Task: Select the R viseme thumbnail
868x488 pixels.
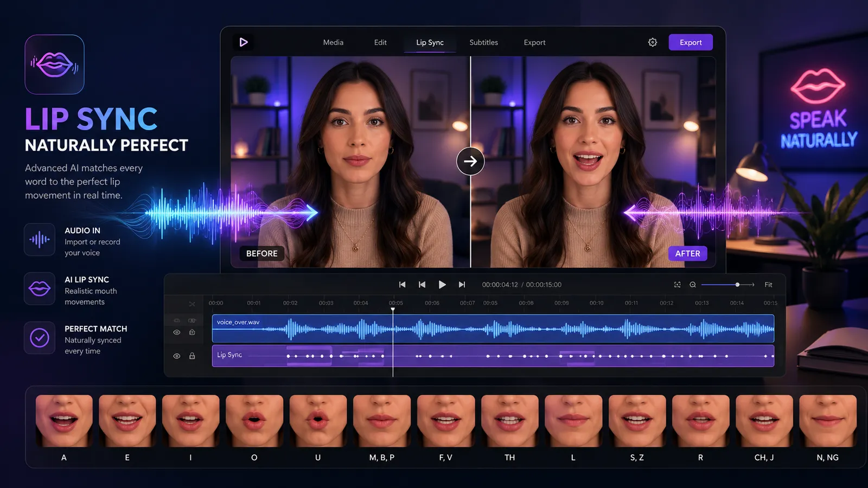Action: [x=701, y=421]
